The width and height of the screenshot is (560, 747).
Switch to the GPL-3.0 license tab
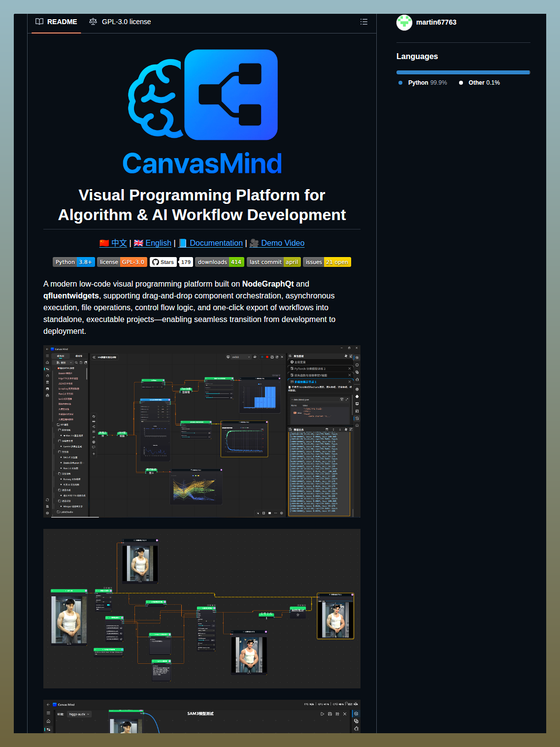tap(120, 22)
